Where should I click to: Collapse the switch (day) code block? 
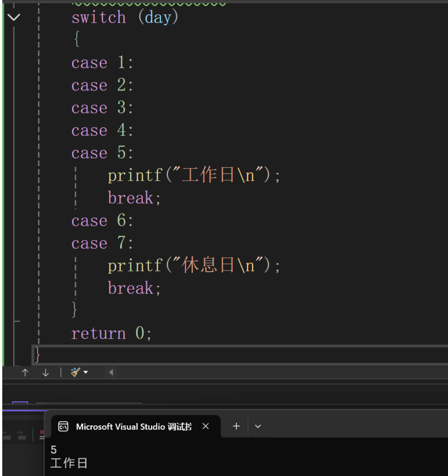click(14, 17)
